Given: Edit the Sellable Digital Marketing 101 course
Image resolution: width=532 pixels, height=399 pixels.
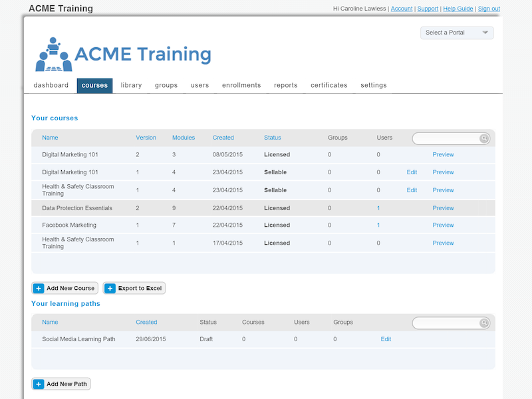Looking at the screenshot, I should point(412,172).
